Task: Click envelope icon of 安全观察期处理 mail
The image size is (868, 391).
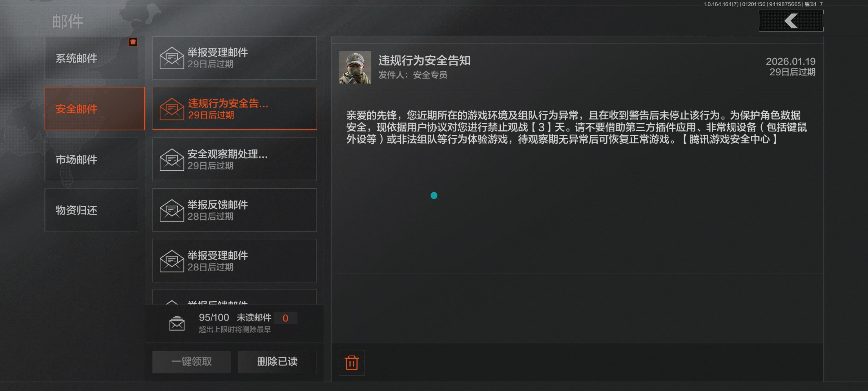Action: [172, 160]
